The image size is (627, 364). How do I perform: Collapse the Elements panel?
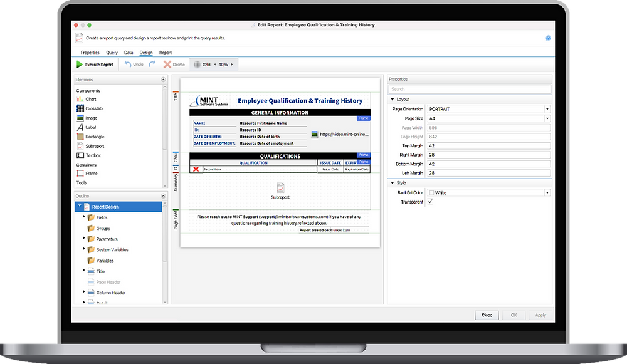click(x=163, y=80)
